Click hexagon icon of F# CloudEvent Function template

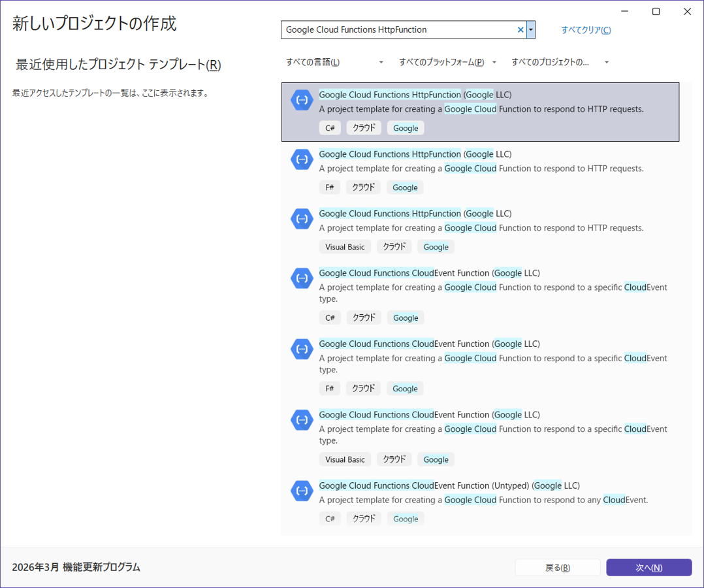coord(302,349)
